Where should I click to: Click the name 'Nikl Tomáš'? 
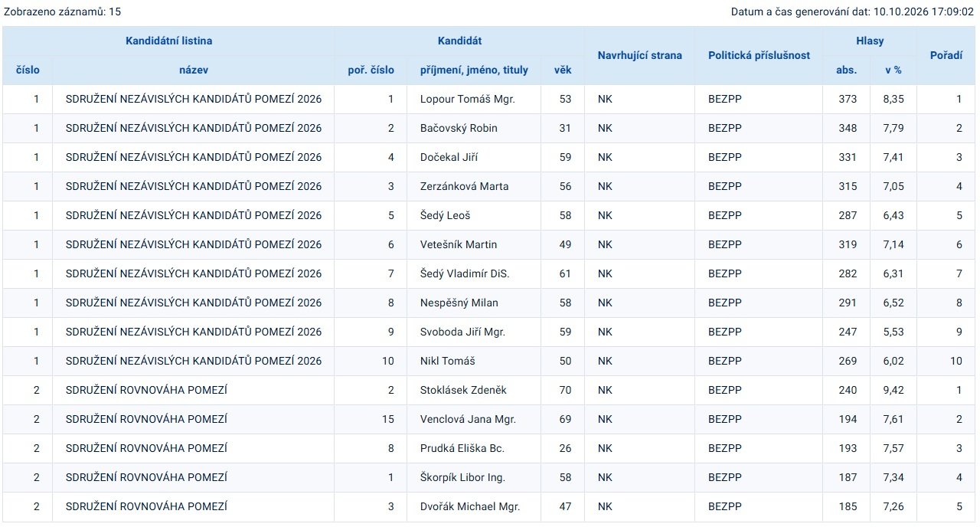pos(447,361)
